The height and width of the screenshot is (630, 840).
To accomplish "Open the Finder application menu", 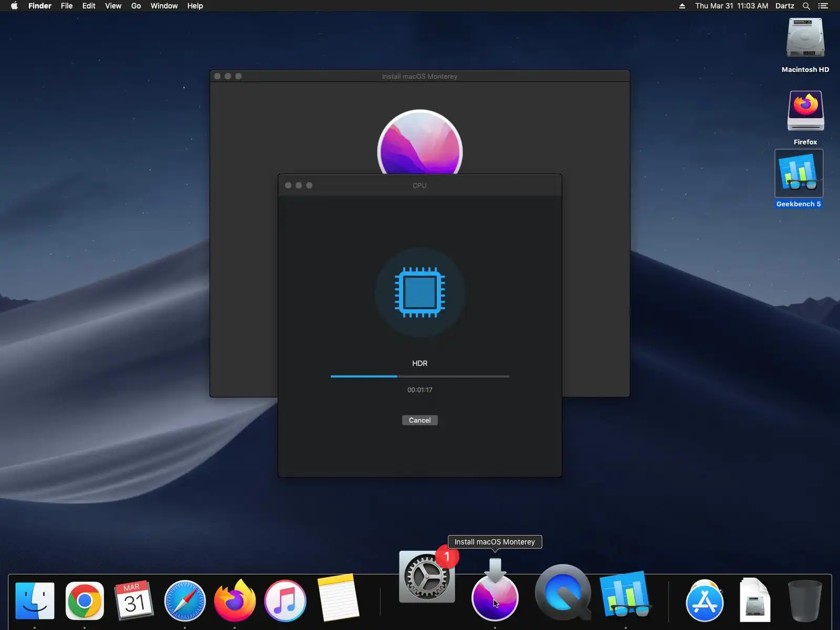I will click(x=40, y=6).
